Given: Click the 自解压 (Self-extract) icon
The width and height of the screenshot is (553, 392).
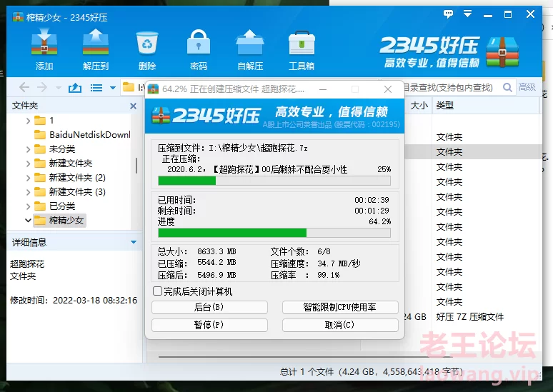Looking at the screenshot, I should pos(250,50).
